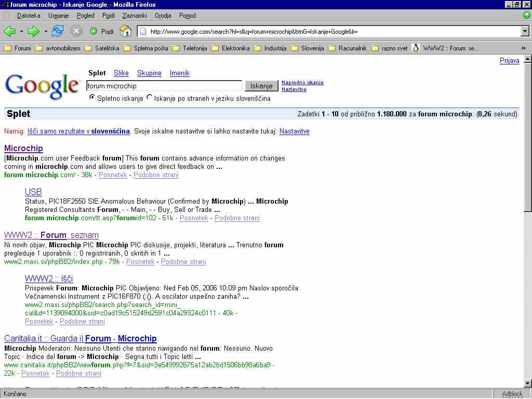Show more bookmarks with the chevron

[x=524, y=48]
